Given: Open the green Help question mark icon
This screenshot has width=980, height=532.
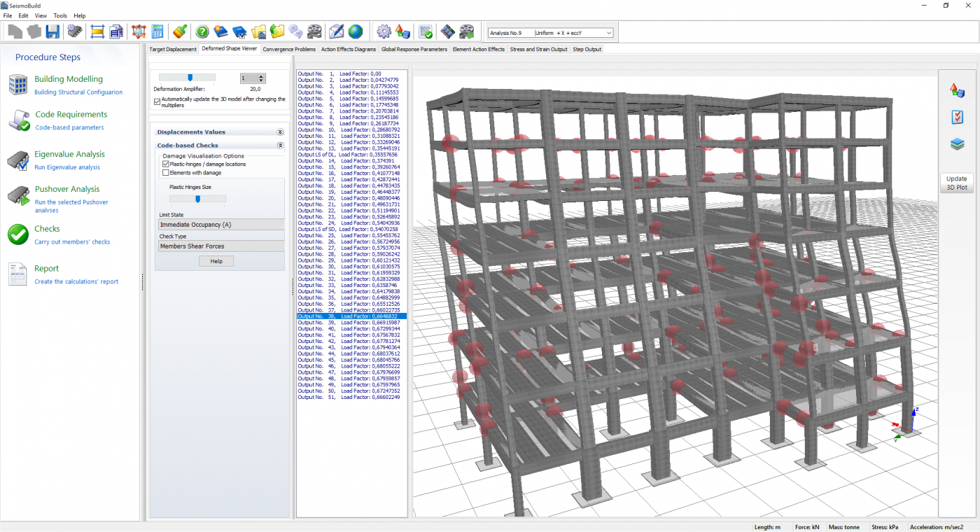Looking at the screenshot, I should (x=202, y=31).
